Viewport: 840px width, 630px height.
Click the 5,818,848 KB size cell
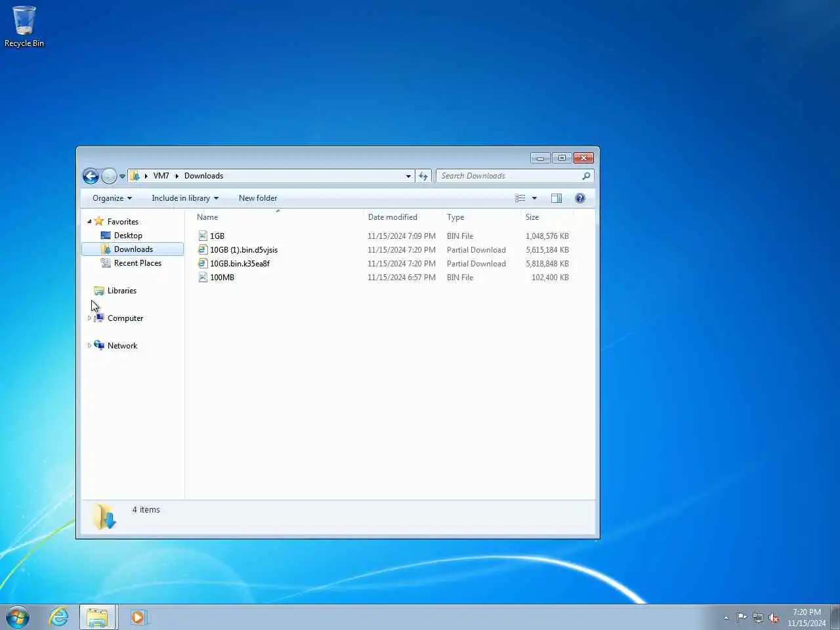coord(547,264)
